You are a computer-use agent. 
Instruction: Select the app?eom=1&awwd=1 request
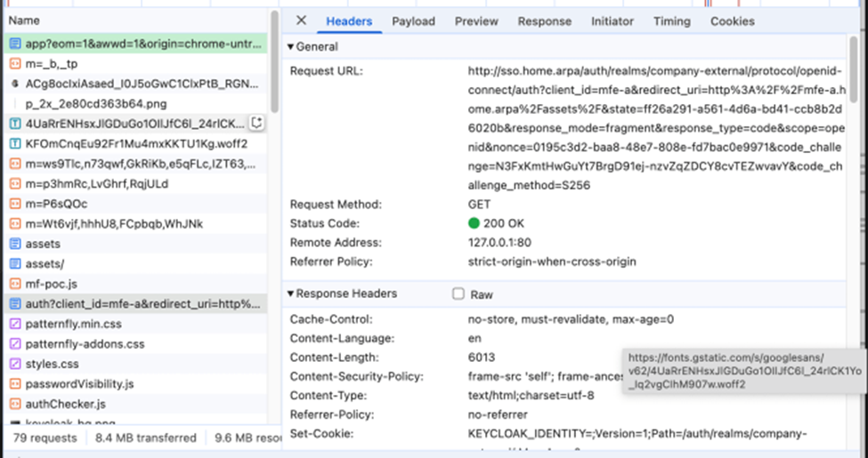(135, 44)
